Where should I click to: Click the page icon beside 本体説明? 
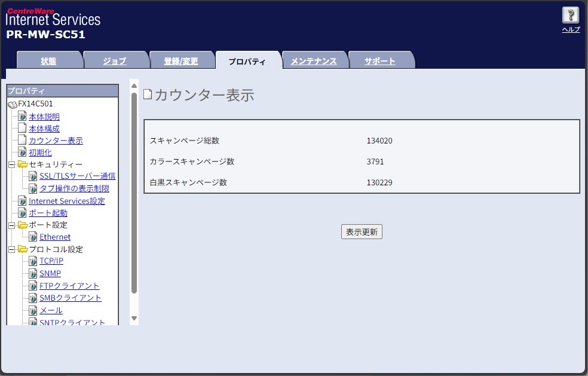[23, 116]
